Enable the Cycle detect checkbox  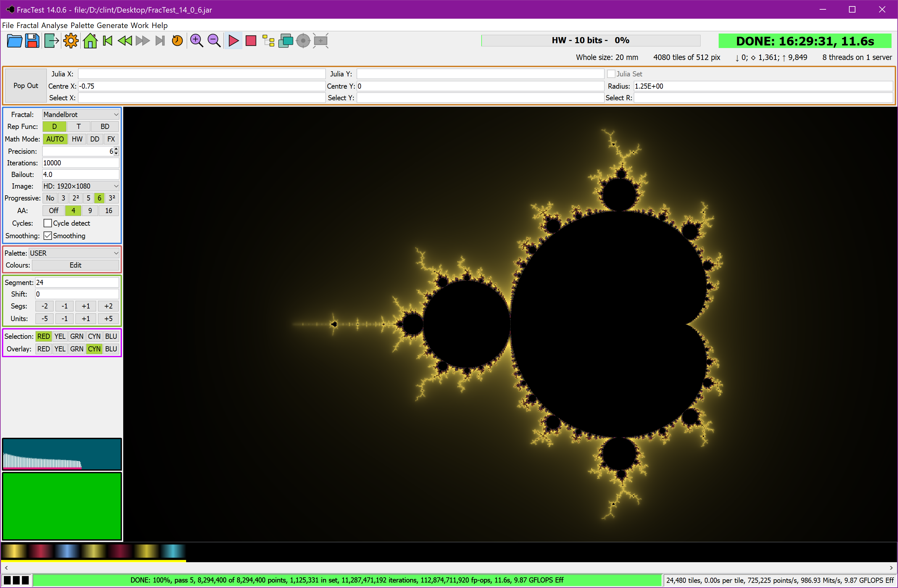47,223
